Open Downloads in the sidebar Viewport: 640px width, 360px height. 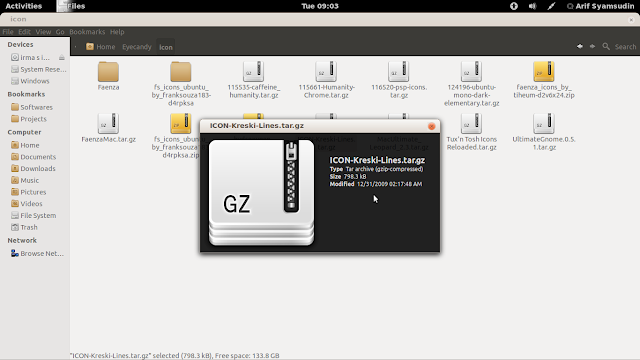pos(33,169)
